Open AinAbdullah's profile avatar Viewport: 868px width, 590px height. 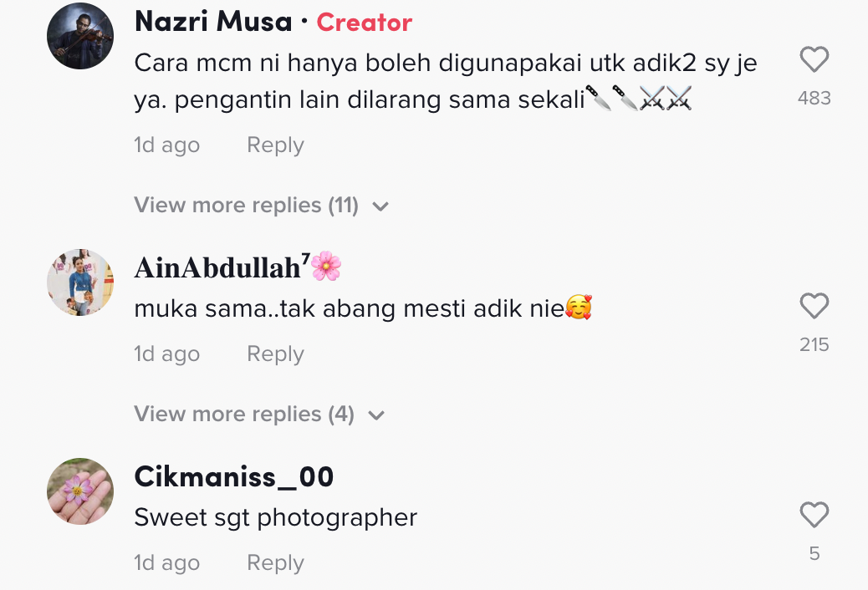[x=80, y=282]
